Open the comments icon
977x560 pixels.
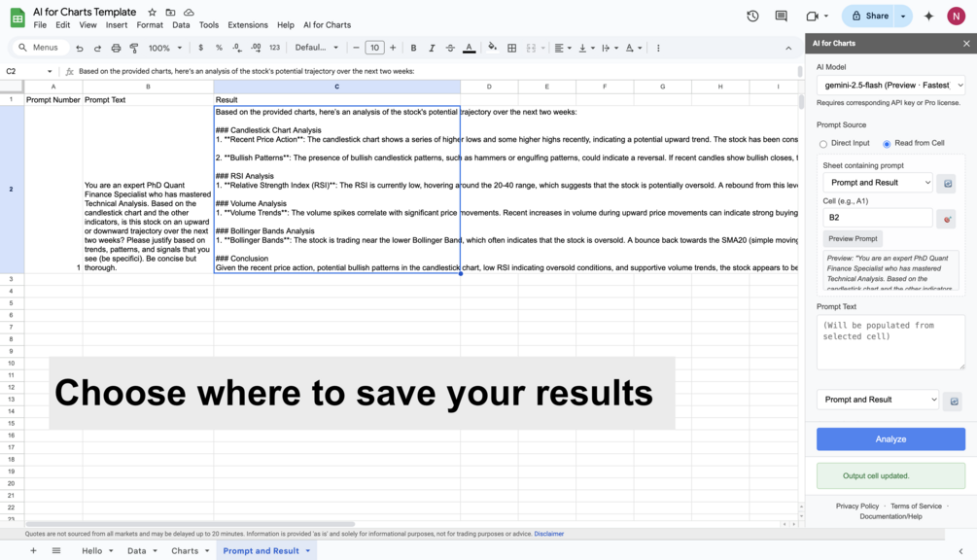click(781, 17)
